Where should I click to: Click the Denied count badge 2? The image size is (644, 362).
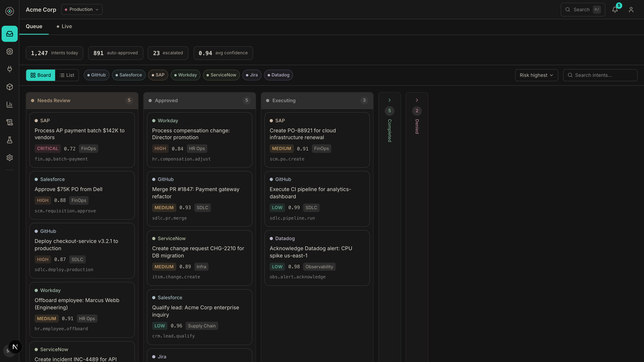[417, 111]
